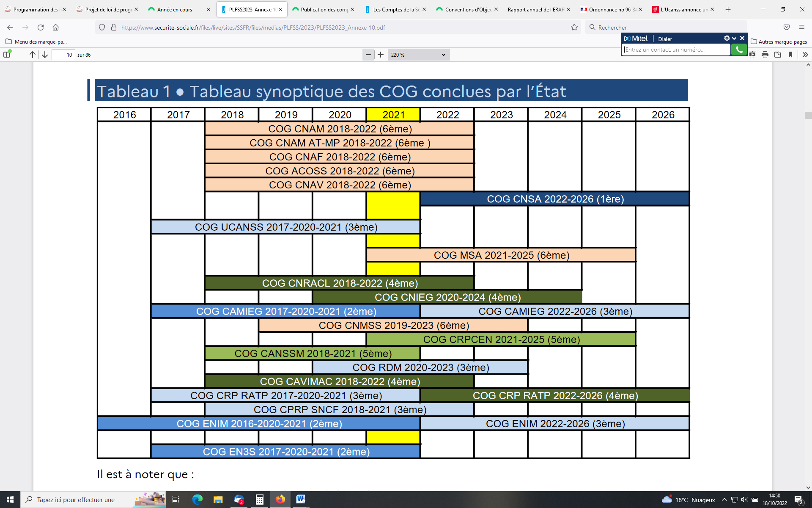Toggle the current-view bookmark icon in PDF toolbar
The image size is (812, 508).
pos(790,55)
